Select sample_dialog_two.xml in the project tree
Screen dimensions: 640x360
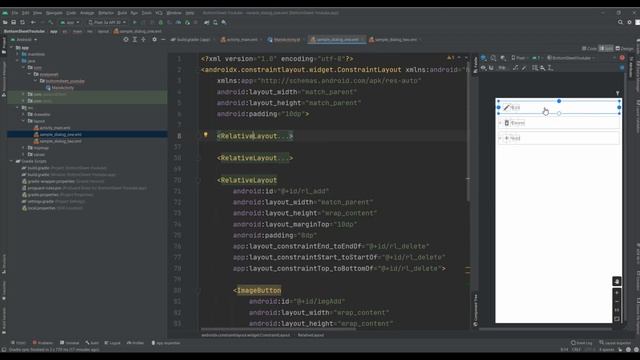coord(58,141)
